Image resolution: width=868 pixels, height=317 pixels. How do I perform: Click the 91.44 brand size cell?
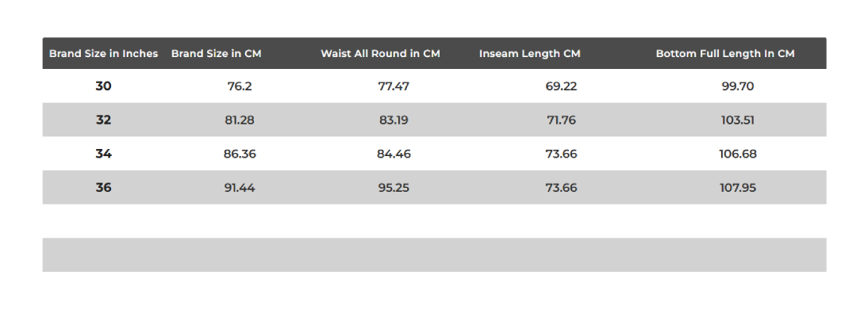tap(240, 188)
